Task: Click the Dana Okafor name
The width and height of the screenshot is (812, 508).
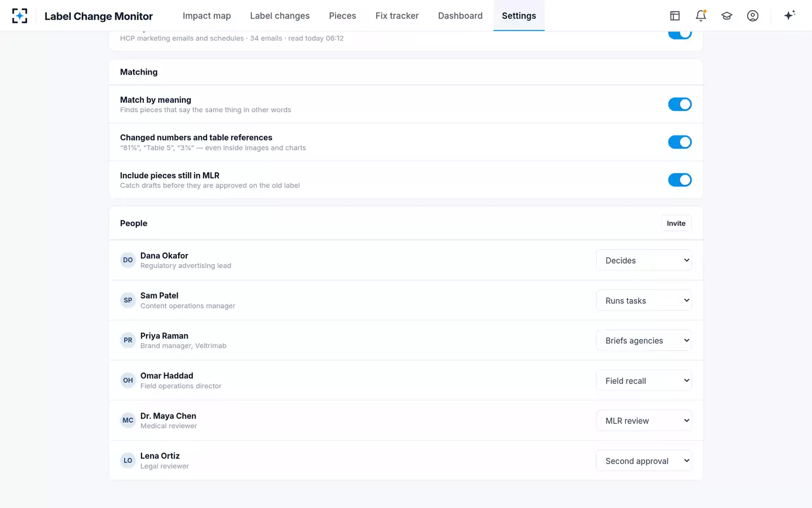Action: click(164, 256)
